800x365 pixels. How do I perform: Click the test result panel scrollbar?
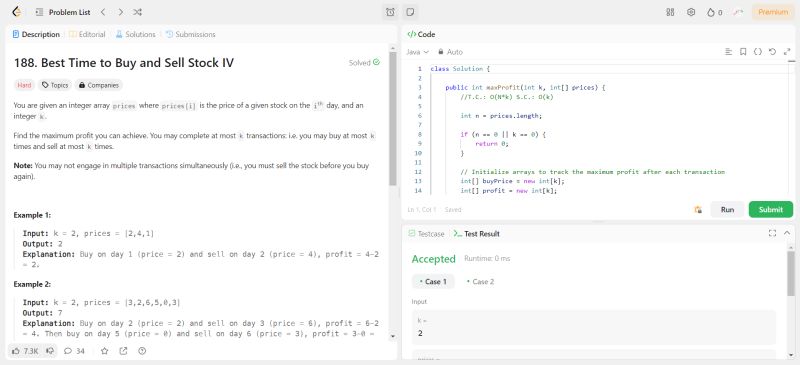(x=790, y=274)
